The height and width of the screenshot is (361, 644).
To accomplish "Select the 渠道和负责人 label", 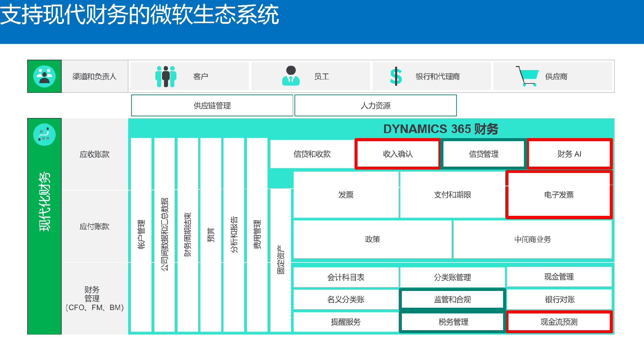I will click(94, 76).
